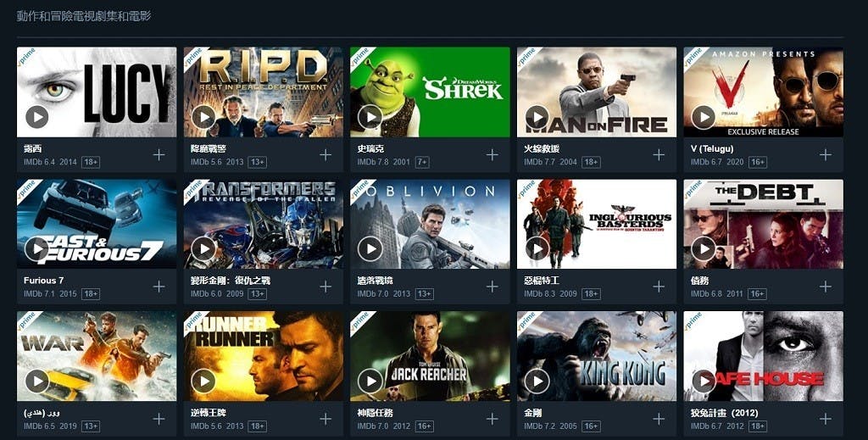Click the play icon on Shrek
This screenshot has height=440, width=868.
coord(370,117)
